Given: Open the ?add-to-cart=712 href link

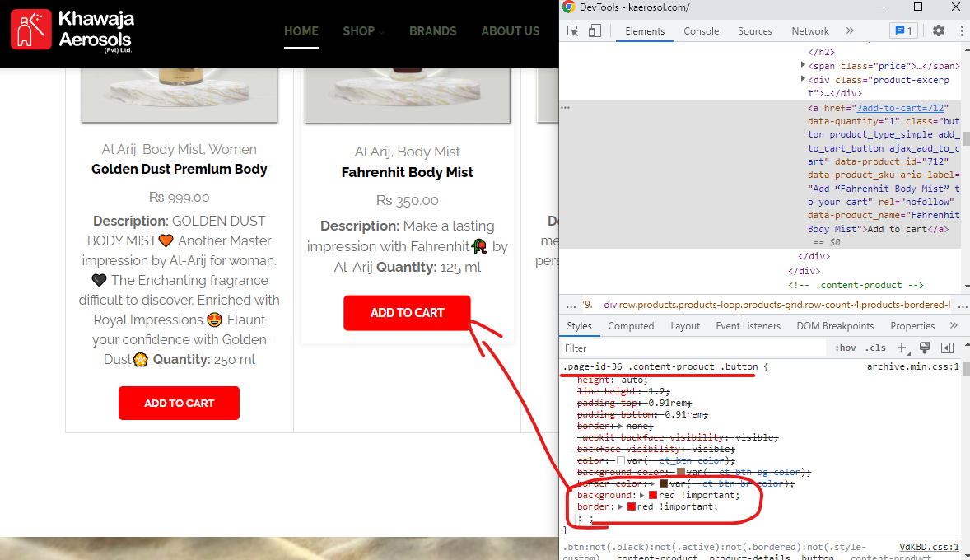Looking at the screenshot, I should [899, 108].
